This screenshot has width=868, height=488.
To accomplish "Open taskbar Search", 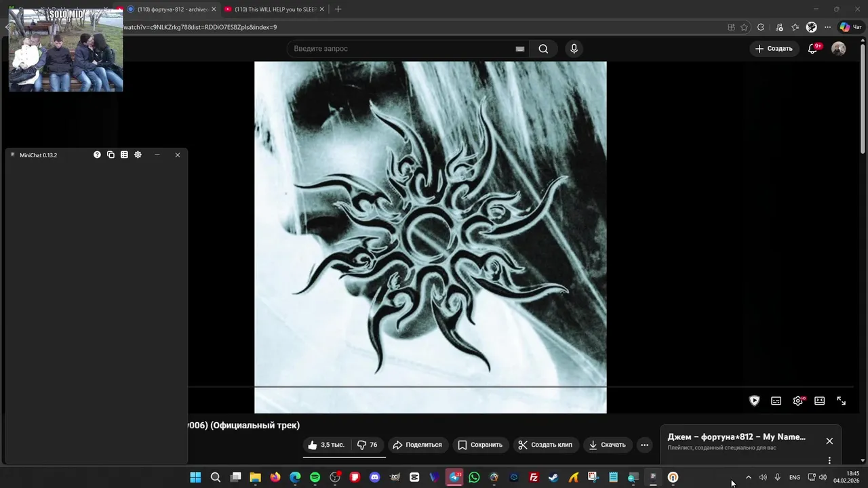I will pos(216,477).
